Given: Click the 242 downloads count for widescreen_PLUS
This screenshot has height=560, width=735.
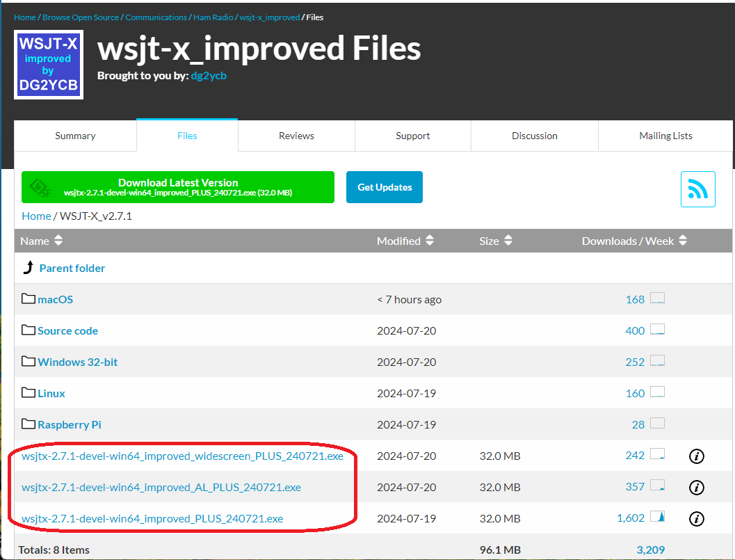Looking at the screenshot, I should (x=635, y=455).
